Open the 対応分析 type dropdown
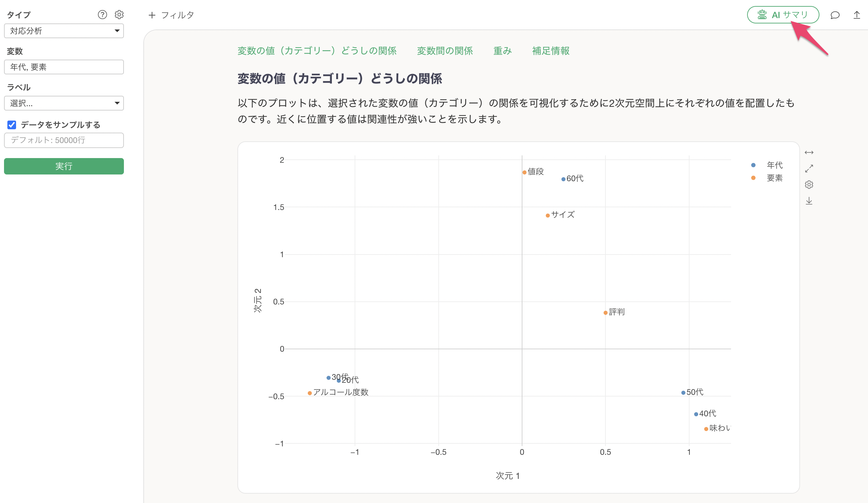Screen dimensions: 868x503 tap(64, 31)
